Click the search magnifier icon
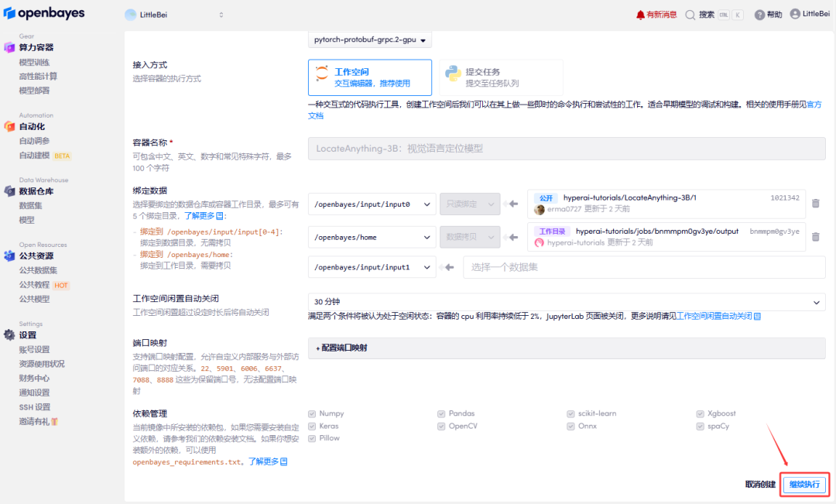This screenshot has width=836, height=504. [x=690, y=15]
